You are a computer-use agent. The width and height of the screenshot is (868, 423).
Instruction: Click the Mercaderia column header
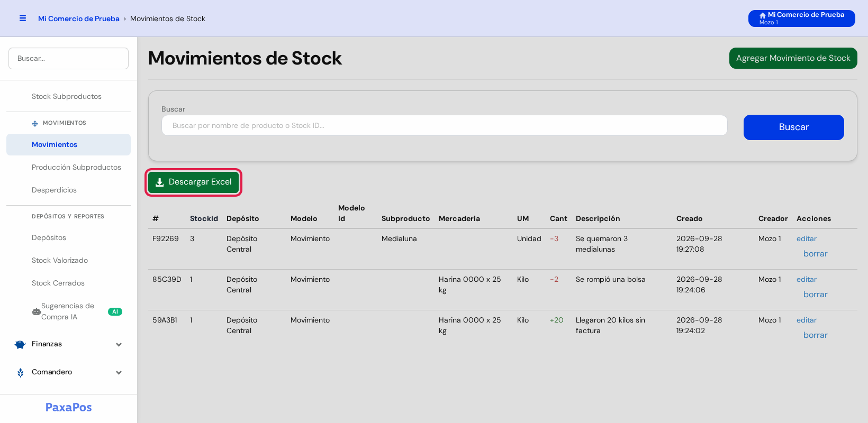pos(459,218)
